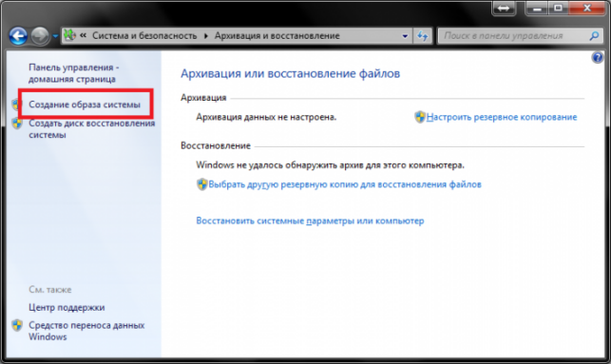Viewport: 611px width, 364px height.
Task: Expand the hidden breadcrumb chevron «
Action: 83,35
